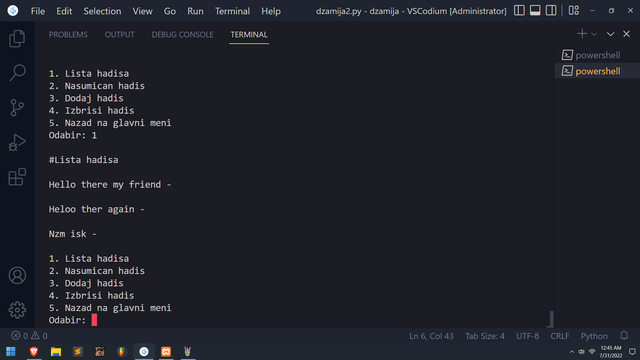Click the Wi-Fi icon in system tray

(592, 352)
